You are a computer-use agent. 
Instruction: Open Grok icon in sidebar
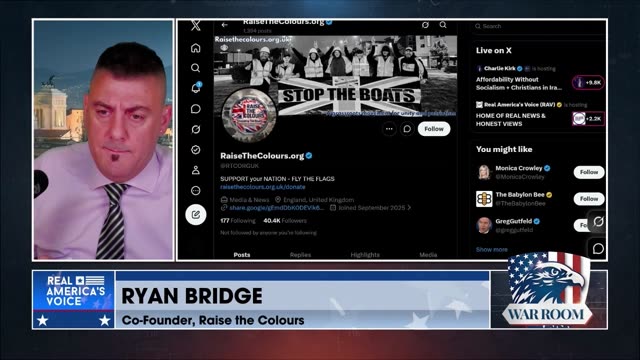pos(196,129)
